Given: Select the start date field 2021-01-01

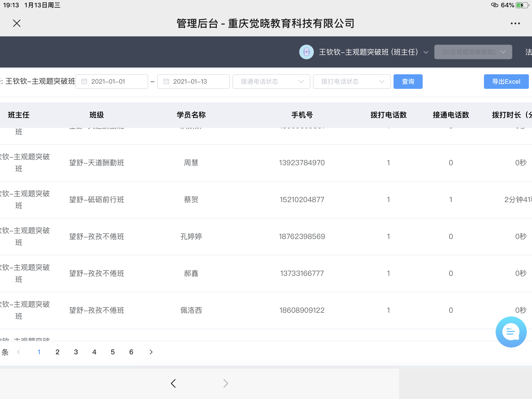Looking at the screenshot, I should point(112,82).
